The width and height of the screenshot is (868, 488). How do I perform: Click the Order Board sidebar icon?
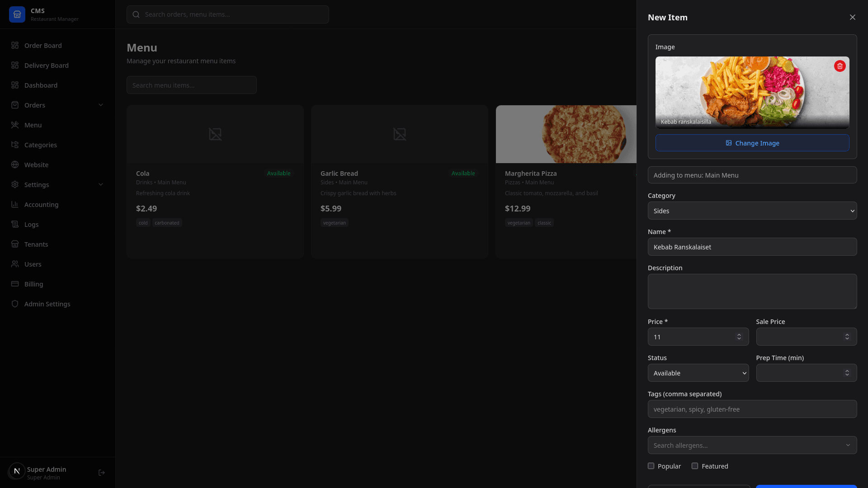tap(15, 46)
